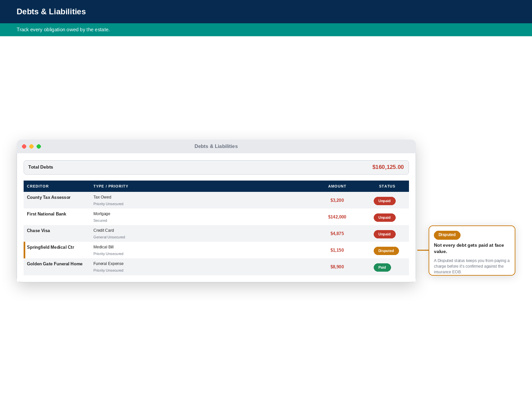Click the General Unsecured priority label

pos(109,237)
